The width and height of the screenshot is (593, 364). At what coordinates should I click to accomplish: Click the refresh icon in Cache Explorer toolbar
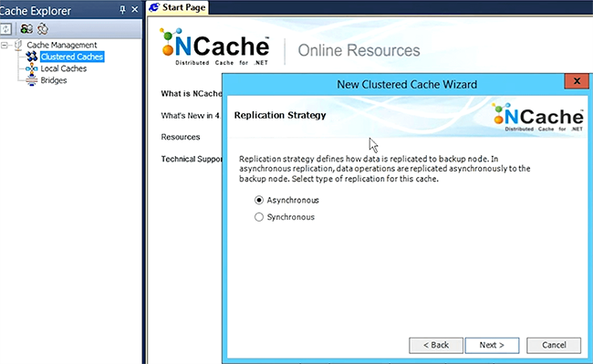pos(5,28)
